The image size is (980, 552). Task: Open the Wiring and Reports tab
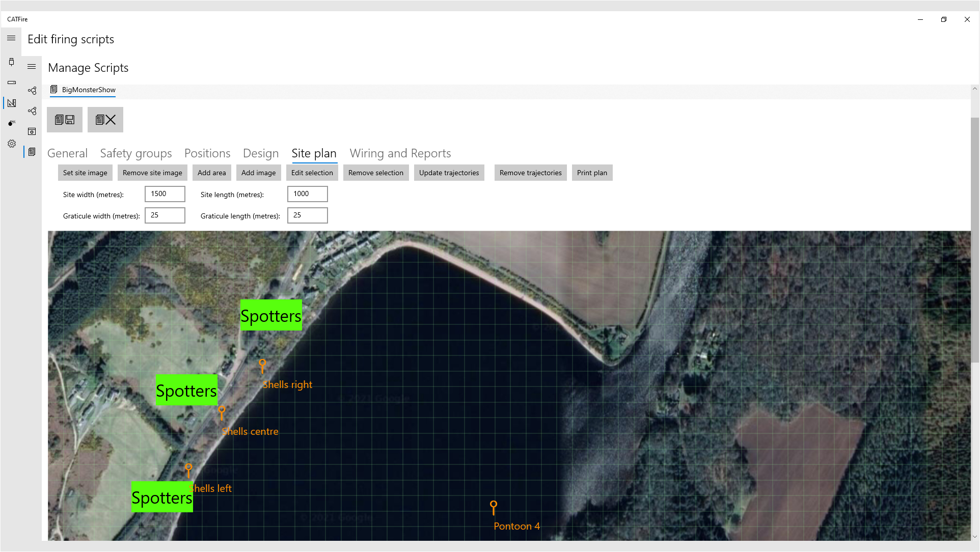coord(400,153)
